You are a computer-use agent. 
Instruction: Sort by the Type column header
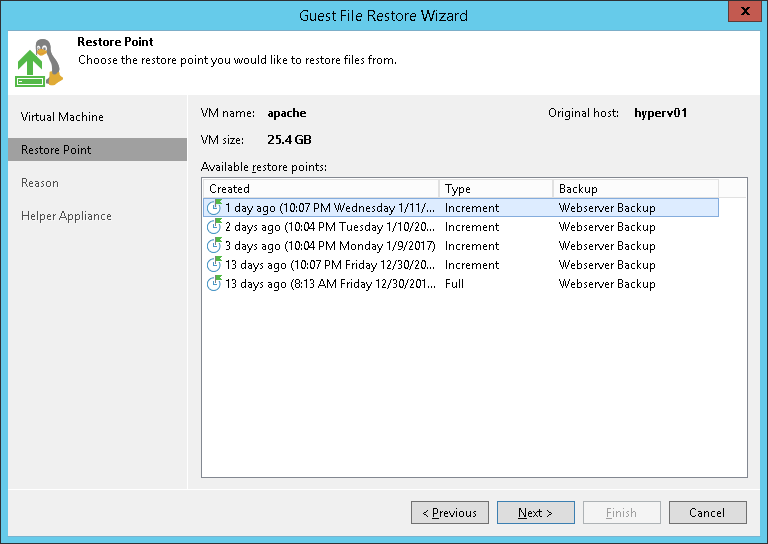coord(496,189)
